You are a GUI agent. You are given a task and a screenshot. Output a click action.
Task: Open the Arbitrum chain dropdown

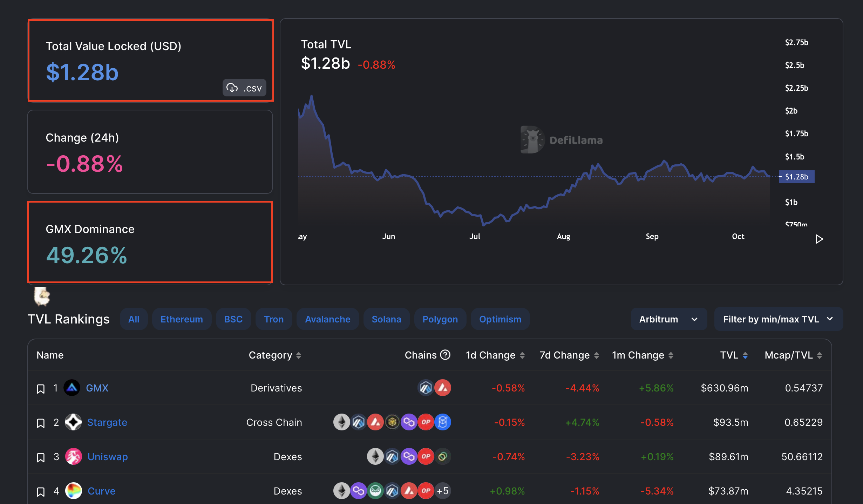(669, 319)
